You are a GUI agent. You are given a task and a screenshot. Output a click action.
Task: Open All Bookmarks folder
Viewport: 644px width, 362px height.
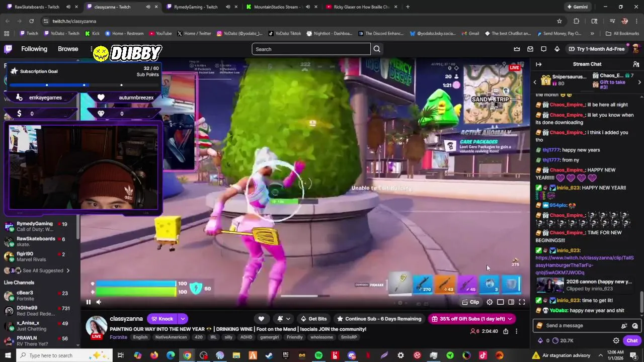point(622,34)
